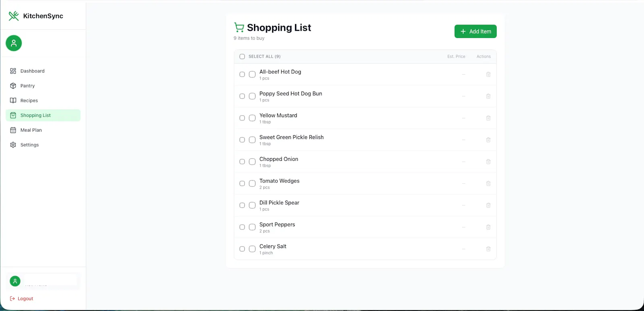Click the Meal Plan calendar icon
The height and width of the screenshot is (311, 644).
point(13,130)
